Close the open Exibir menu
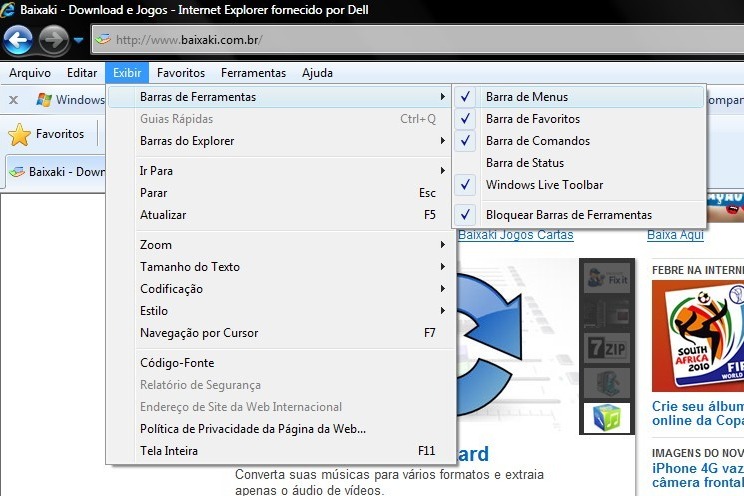 pyautogui.click(x=127, y=73)
